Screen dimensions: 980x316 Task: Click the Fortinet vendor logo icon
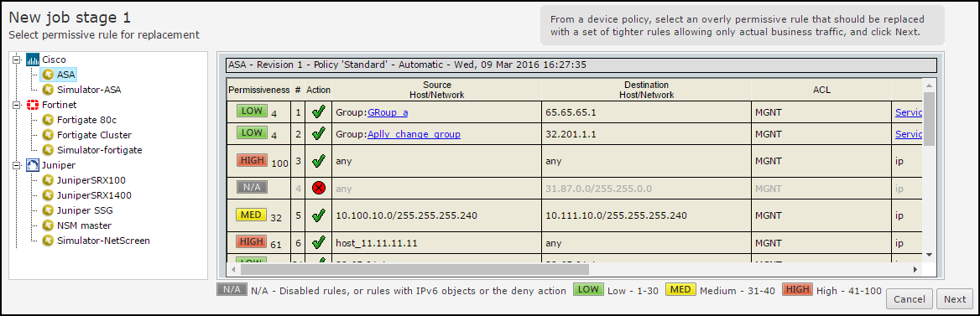point(33,105)
